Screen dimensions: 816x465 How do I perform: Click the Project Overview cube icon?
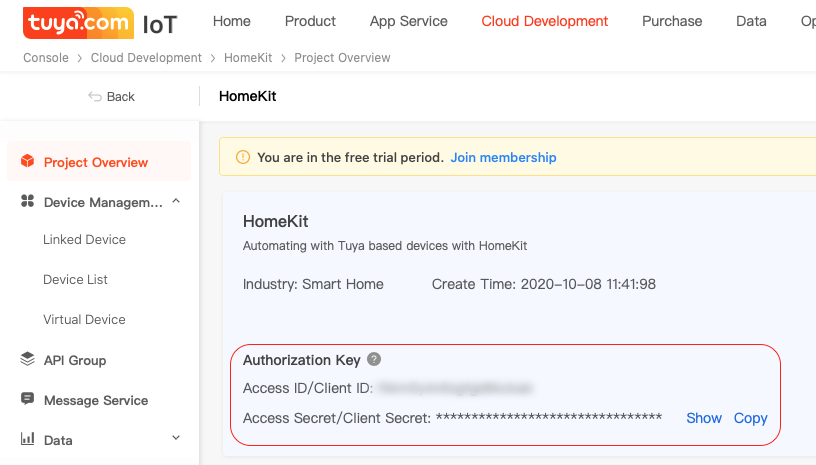click(28, 161)
